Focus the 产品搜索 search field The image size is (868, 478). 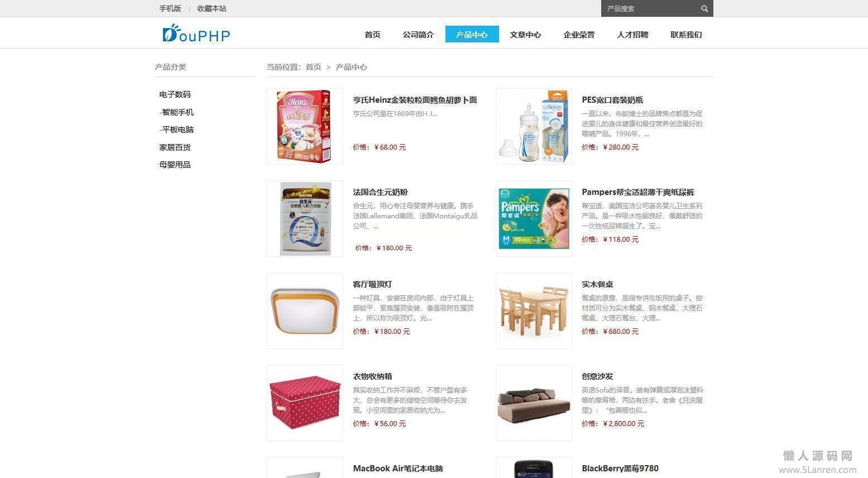pyautogui.click(x=650, y=8)
